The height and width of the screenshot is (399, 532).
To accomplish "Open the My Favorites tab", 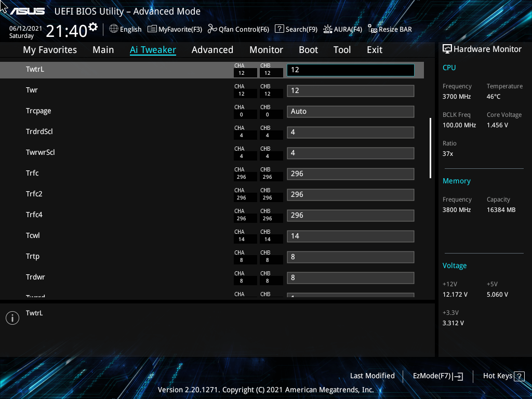I will (50, 49).
